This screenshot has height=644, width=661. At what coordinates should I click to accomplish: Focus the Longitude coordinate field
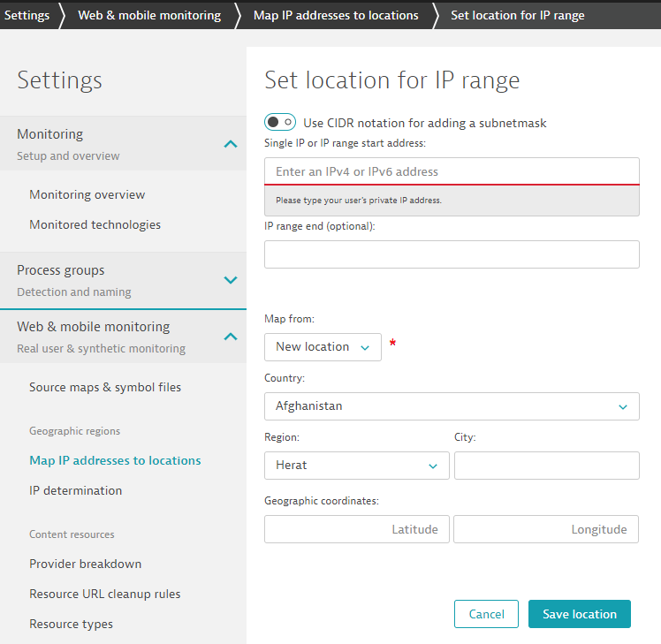coord(546,529)
